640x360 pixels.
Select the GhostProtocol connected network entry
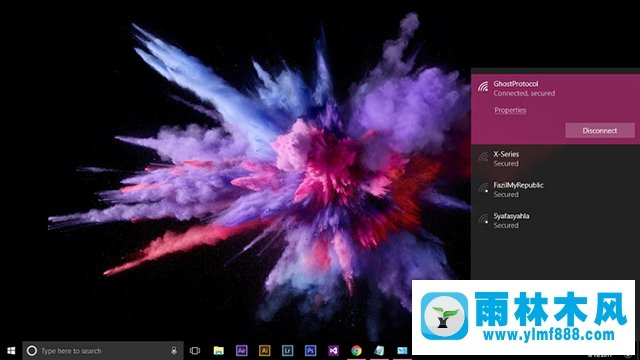point(556,109)
